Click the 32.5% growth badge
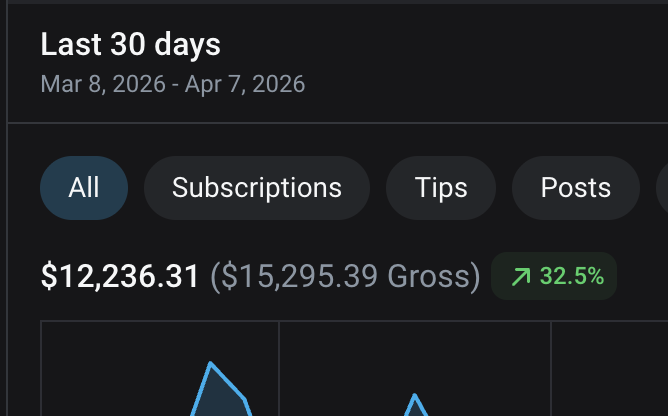Image resolution: width=668 pixels, height=416 pixels. 554,276
